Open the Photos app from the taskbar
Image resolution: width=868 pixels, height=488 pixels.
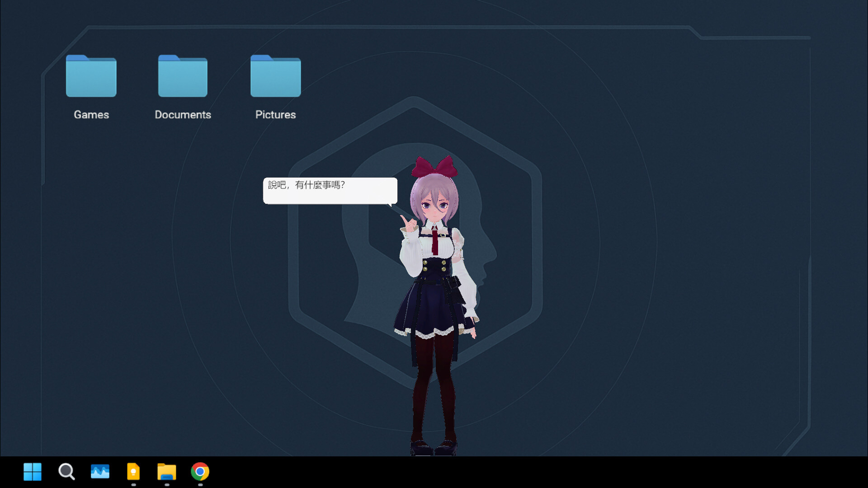[x=99, y=472]
